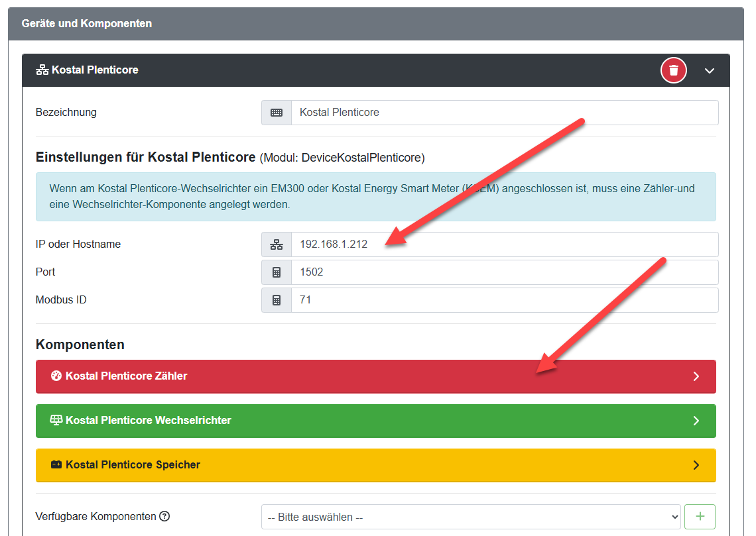Collapse the Kostal Plenticore device panel
The image size is (756, 536).
click(x=709, y=71)
